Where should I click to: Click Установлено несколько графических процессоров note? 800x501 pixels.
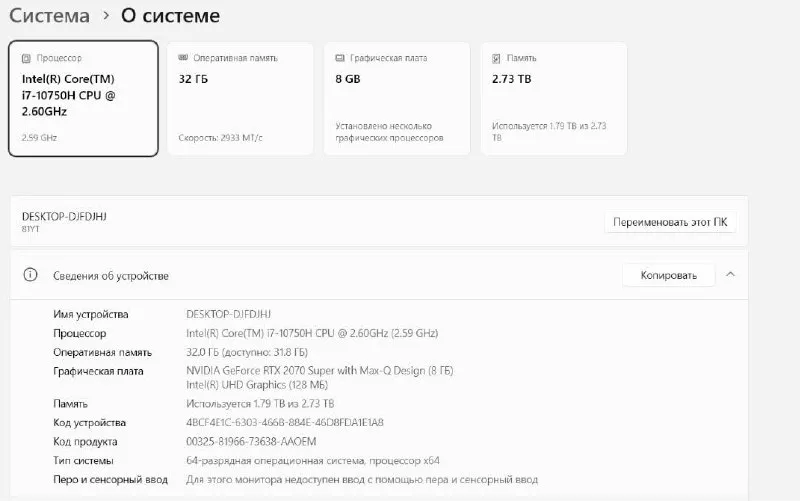[389, 132]
